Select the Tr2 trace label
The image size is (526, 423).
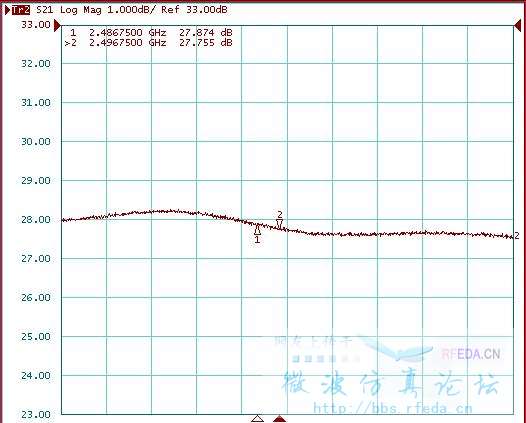21,10
